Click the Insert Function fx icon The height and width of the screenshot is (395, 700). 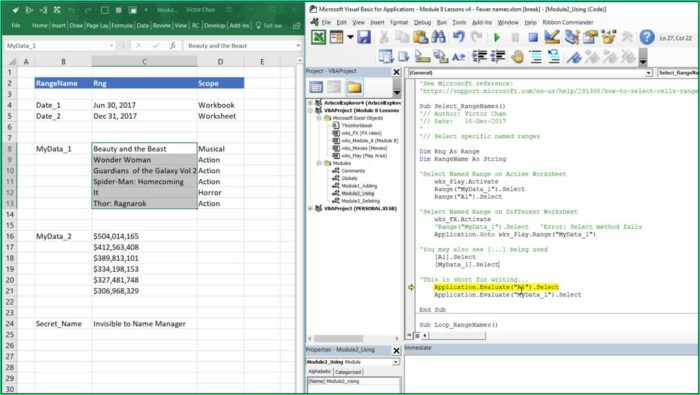(x=172, y=46)
